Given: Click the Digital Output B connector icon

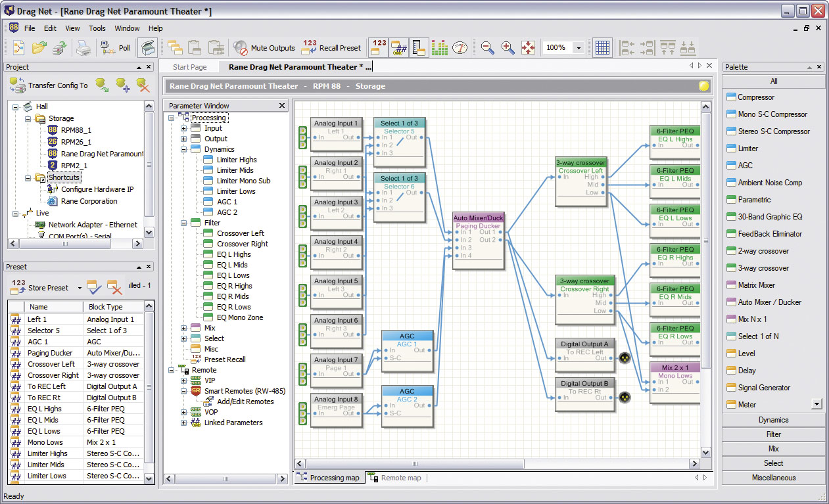Looking at the screenshot, I should click(625, 398).
